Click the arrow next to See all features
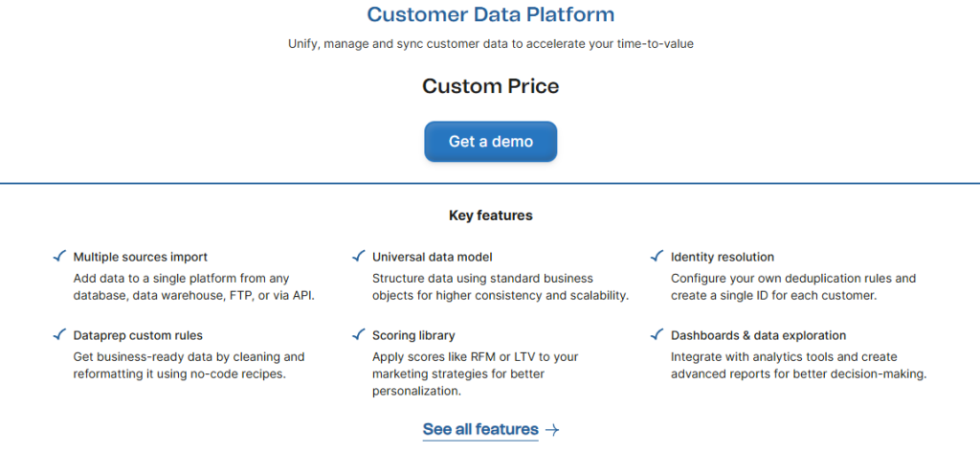This screenshot has height=453, width=980. tap(552, 430)
